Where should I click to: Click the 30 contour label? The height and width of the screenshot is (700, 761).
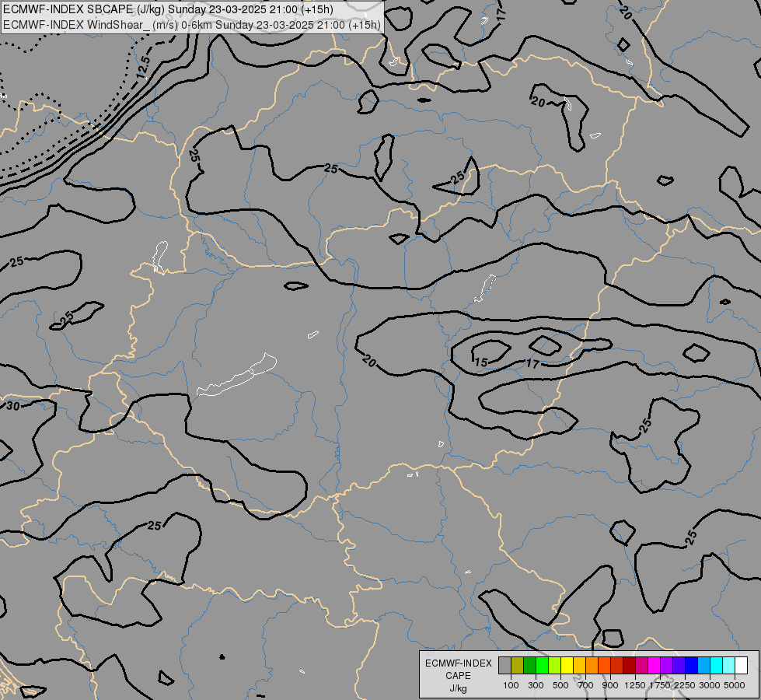point(13,406)
